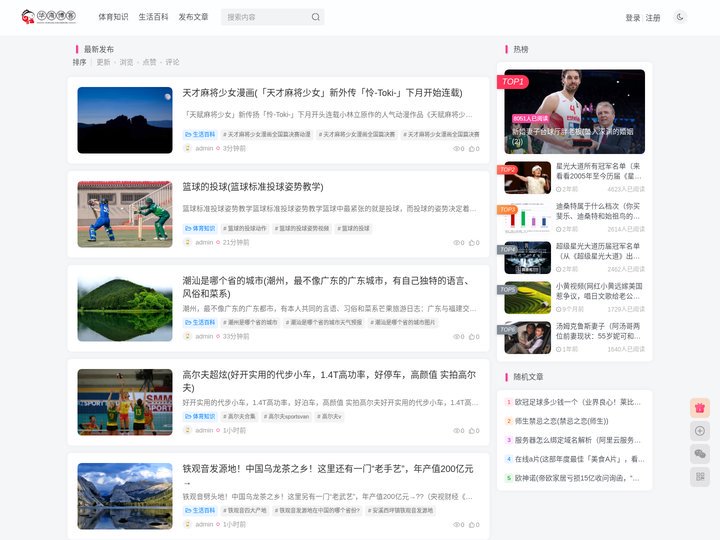Click admin avatar on 篮球的投球 post
Screen dimensions: 720x540
[187, 242]
